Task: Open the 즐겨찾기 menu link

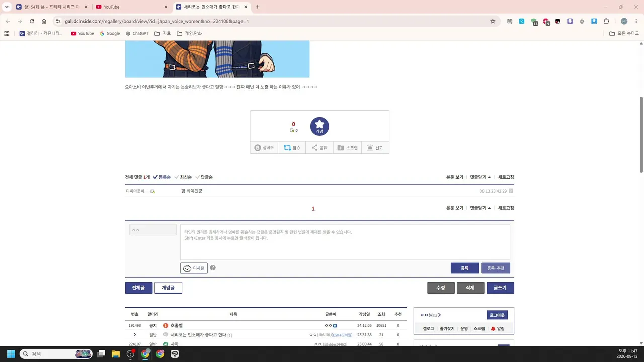Action: (447, 329)
